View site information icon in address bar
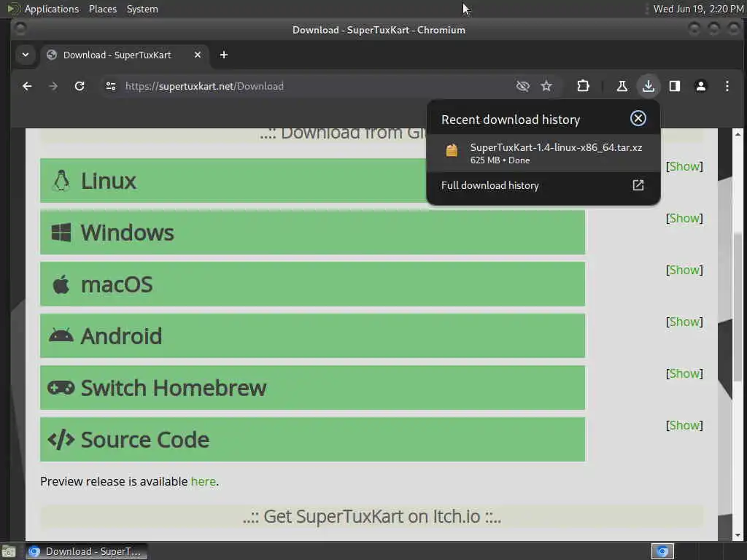The height and width of the screenshot is (560, 747). (x=111, y=86)
